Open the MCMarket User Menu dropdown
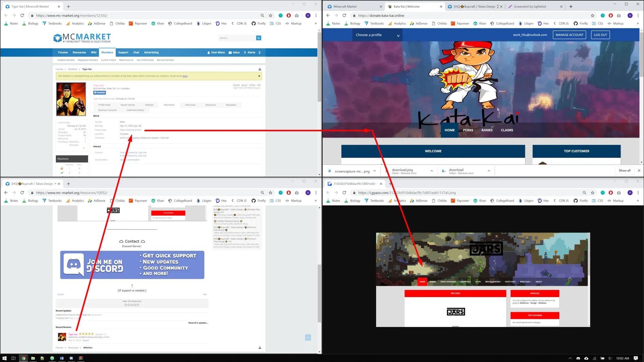Screen dimensions: 644x362 pos(216,52)
